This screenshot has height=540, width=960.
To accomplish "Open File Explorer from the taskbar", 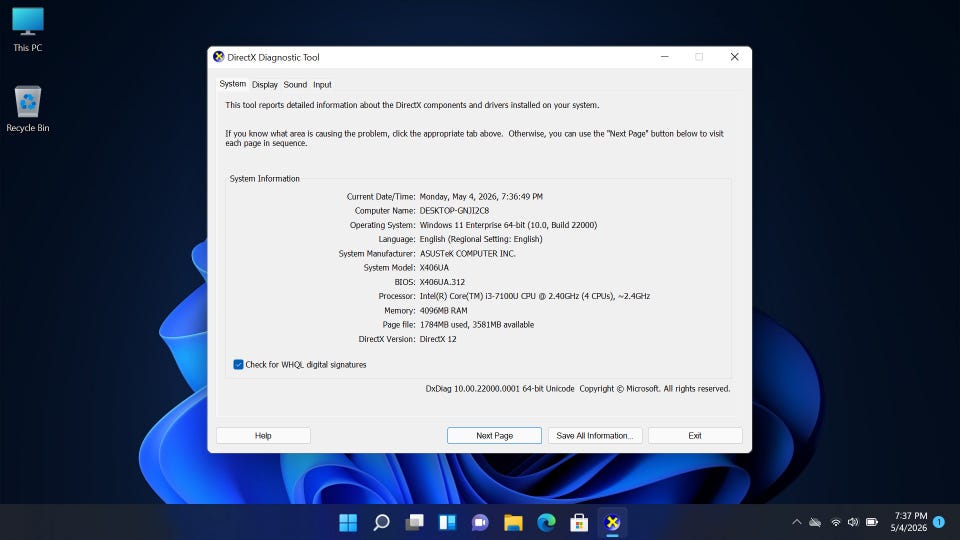I will (513, 522).
